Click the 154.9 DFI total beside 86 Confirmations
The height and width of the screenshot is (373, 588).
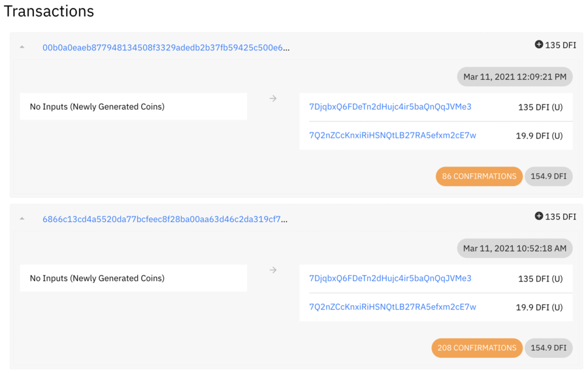click(x=548, y=176)
